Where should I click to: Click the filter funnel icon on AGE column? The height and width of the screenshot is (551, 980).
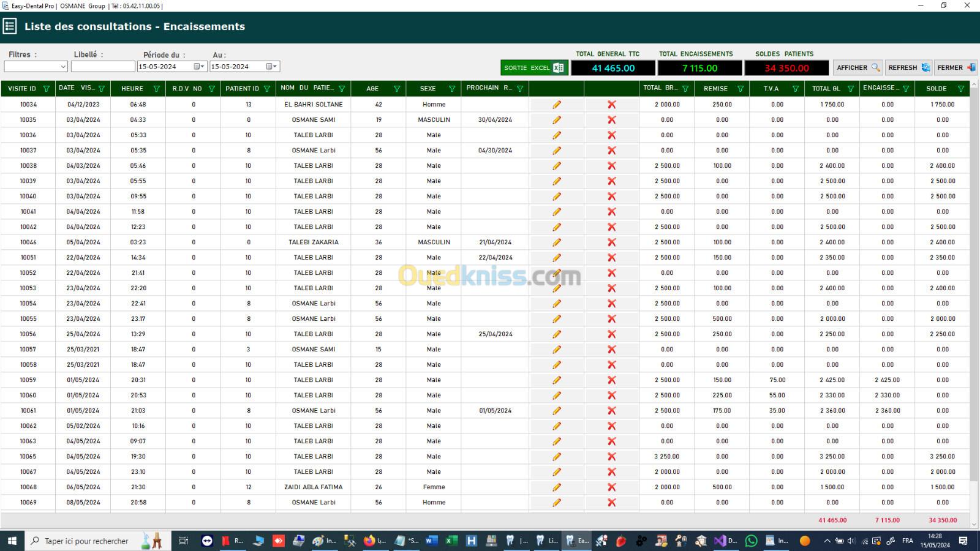tap(397, 89)
